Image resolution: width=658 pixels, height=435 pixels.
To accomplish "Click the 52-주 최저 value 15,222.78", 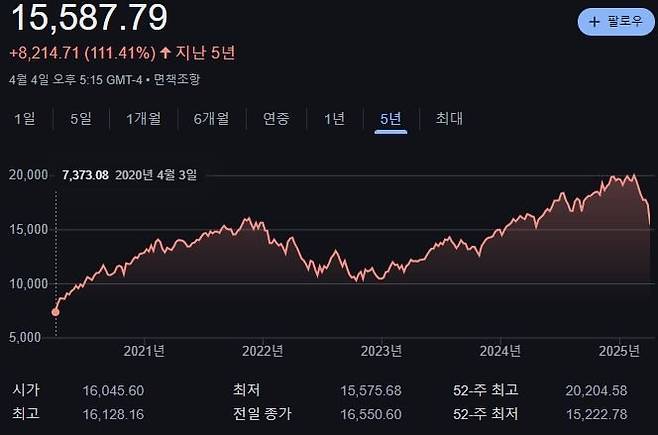I will point(596,414).
